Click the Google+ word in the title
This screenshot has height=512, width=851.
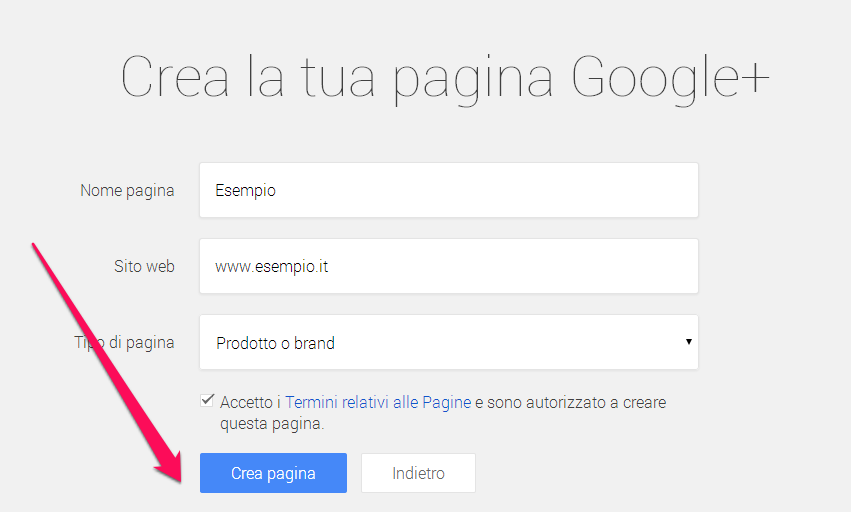(671, 76)
